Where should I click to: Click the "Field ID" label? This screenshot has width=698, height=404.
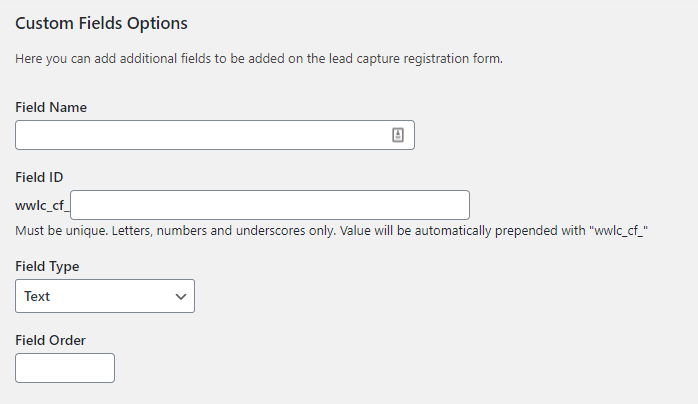click(40, 177)
